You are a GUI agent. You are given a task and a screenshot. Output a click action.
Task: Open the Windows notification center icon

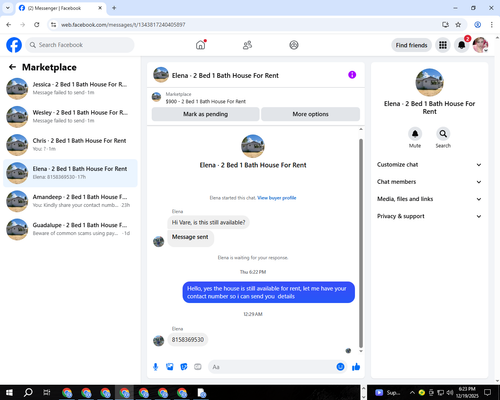(488, 392)
